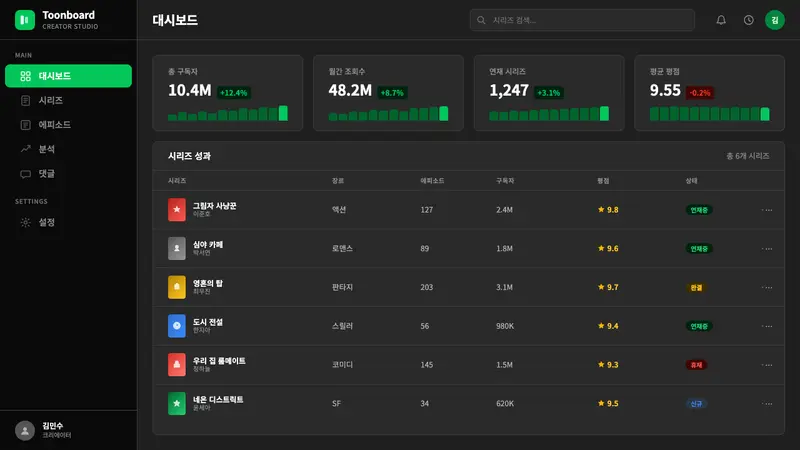
Task: Click the +12.4% change badge
Action: (x=234, y=93)
